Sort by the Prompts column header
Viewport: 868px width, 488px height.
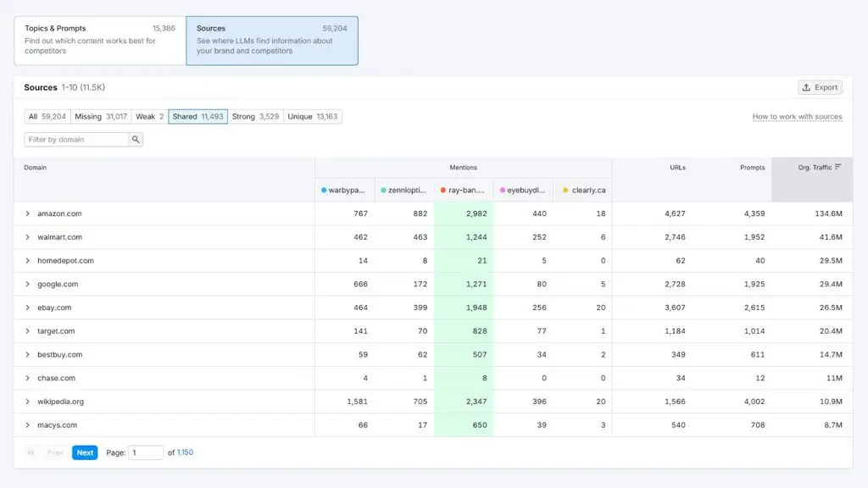(753, 167)
